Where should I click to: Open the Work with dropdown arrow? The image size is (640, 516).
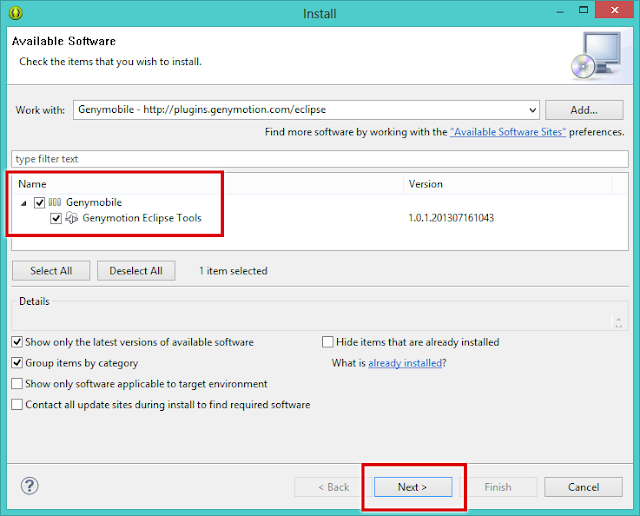[532, 110]
